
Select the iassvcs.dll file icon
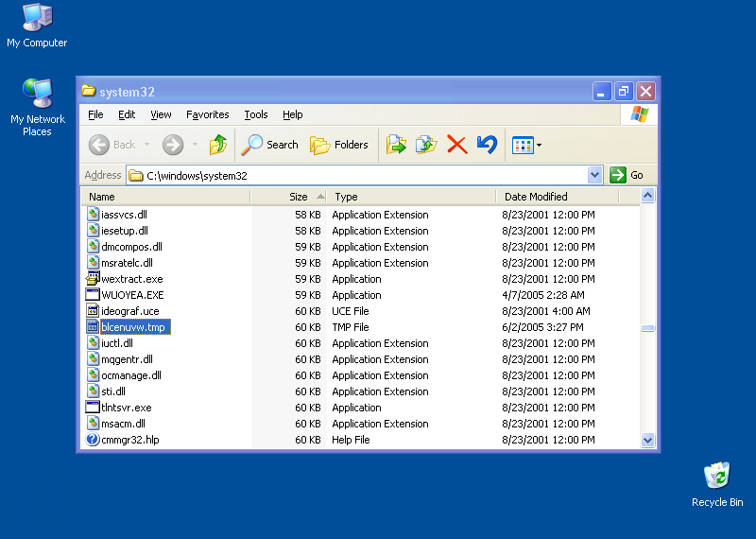93,214
